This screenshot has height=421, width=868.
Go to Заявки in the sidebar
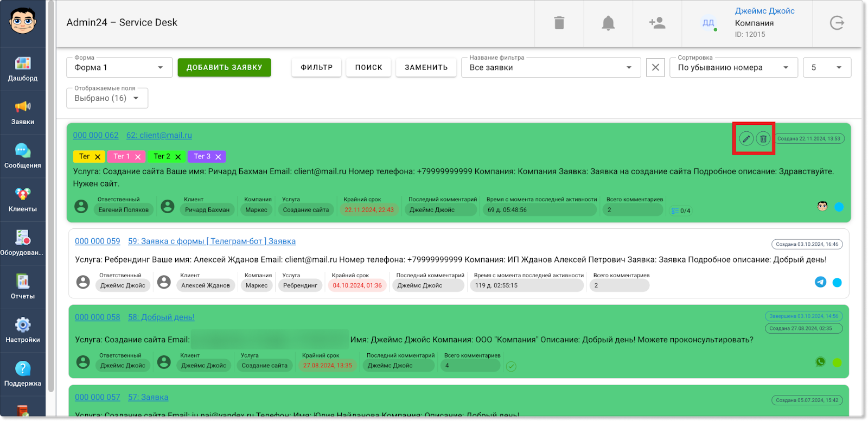pyautogui.click(x=23, y=113)
